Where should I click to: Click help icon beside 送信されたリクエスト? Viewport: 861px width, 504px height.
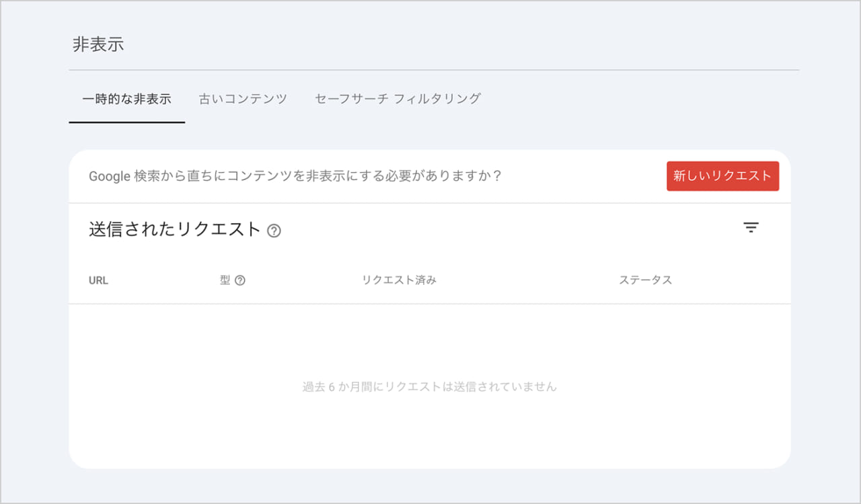(x=274, y=230)
